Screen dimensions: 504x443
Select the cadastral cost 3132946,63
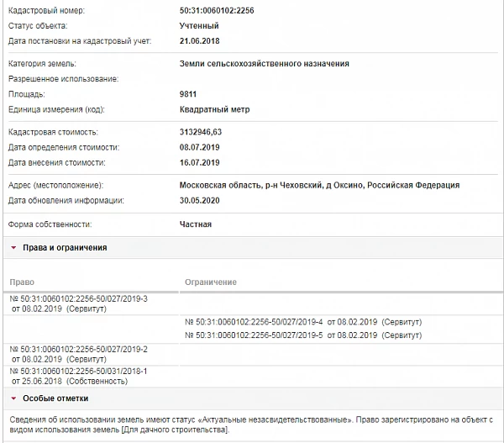pos(205,132)
